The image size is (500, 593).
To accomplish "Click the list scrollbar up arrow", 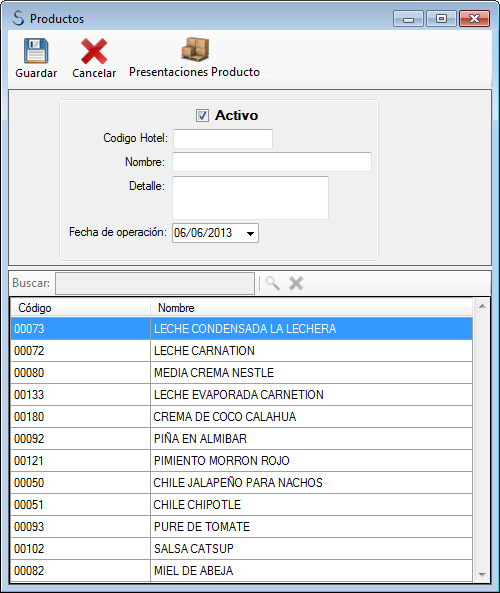I will (482, 306).
